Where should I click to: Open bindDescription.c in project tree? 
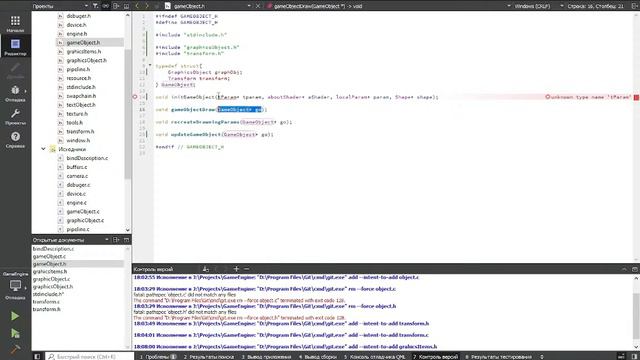click(x=87, y=158)
